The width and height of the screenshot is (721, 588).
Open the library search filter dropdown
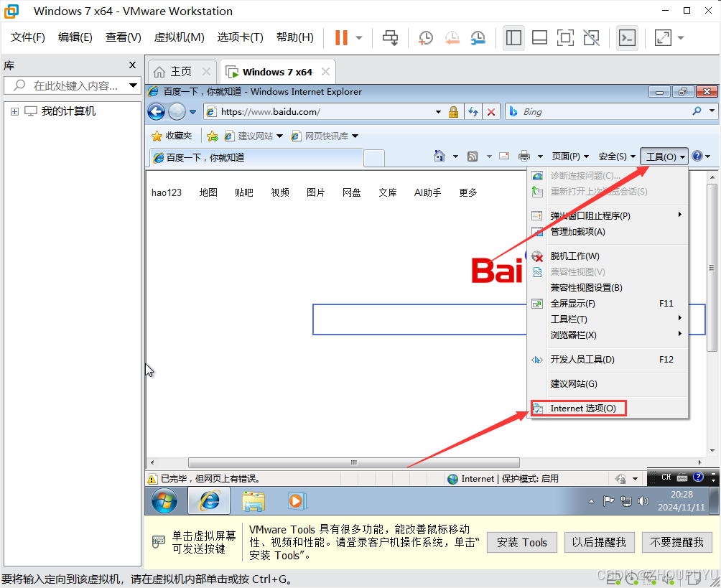(133, 85)
